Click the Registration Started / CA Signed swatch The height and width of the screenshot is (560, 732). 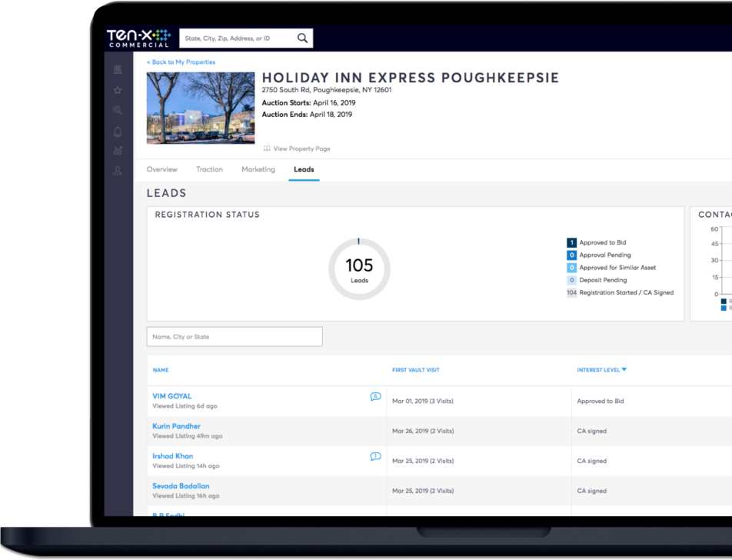click(571, 293)
